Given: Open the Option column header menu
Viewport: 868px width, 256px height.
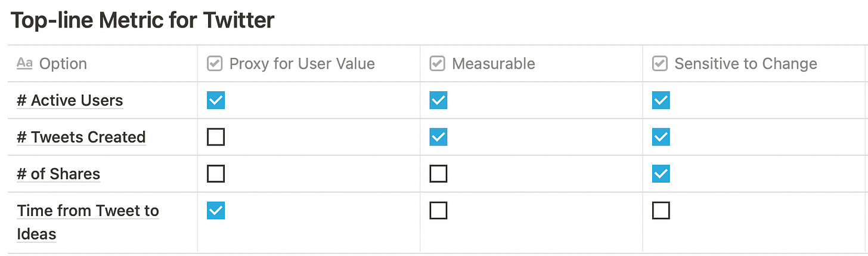Looking at the screenshot, I should pos(103,64).
